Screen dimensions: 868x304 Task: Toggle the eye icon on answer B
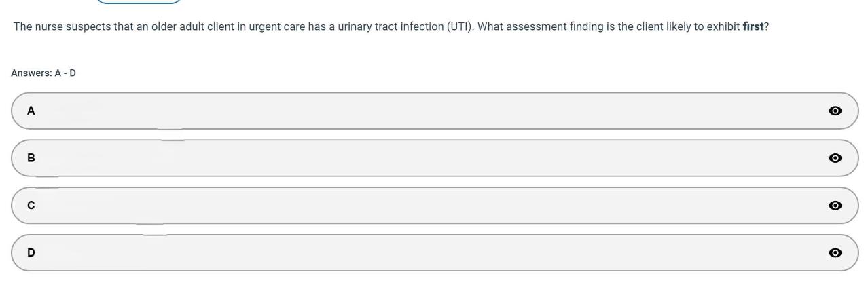click(835, 158)
